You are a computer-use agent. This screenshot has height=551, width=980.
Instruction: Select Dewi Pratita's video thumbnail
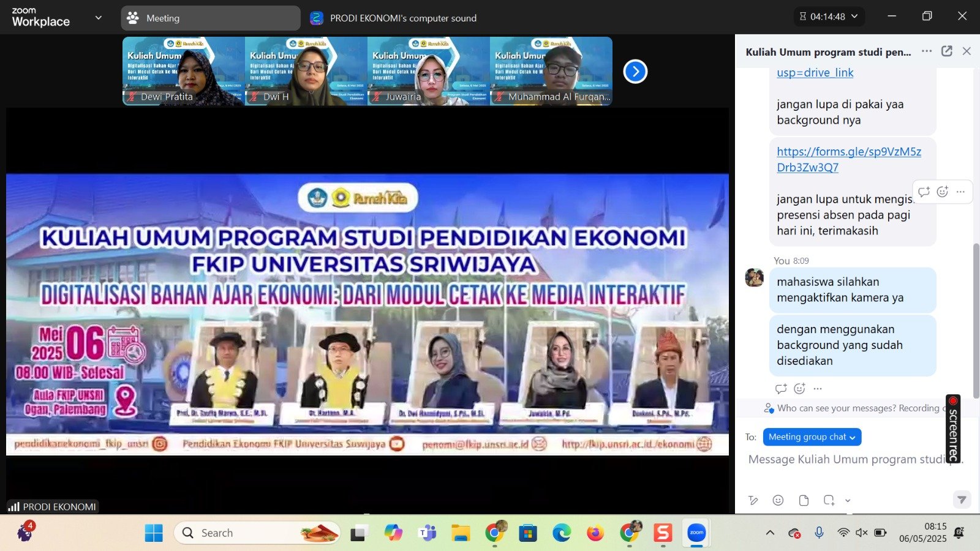pyautogui.click(x=184, y=71)
